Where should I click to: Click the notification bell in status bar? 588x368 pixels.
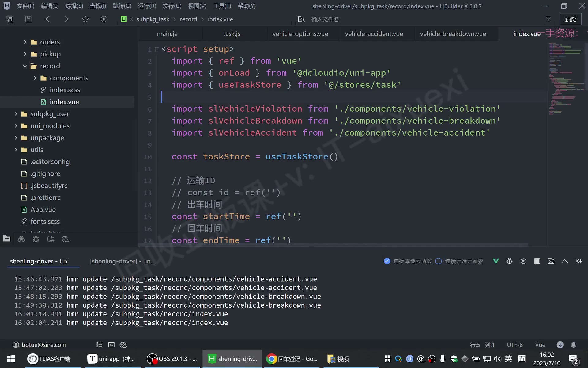click(574, 345)
